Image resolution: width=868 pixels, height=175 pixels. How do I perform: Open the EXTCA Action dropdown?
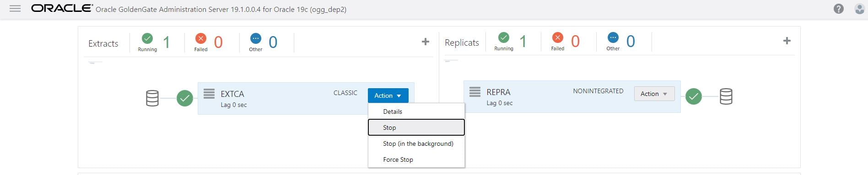tap(388, 95)
